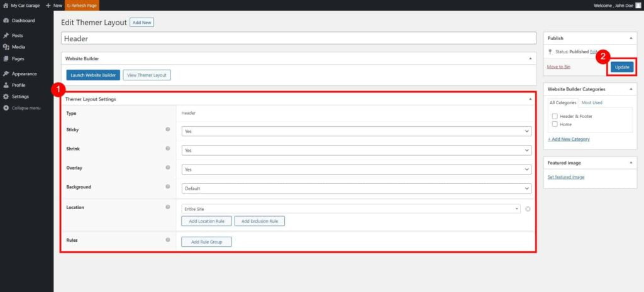Open the Background dropdown

356,188
